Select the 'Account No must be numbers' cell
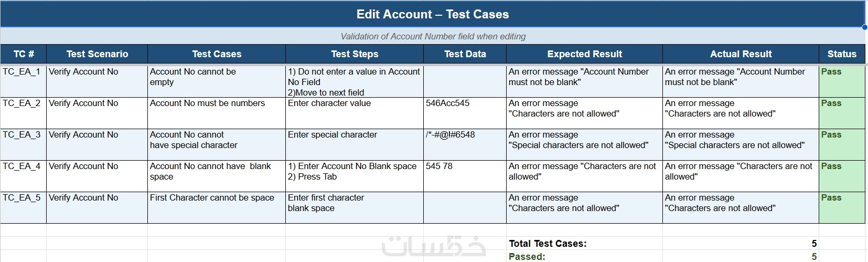Image resolution: width=868 pixels, height=262 pixels. click(216, 112)
